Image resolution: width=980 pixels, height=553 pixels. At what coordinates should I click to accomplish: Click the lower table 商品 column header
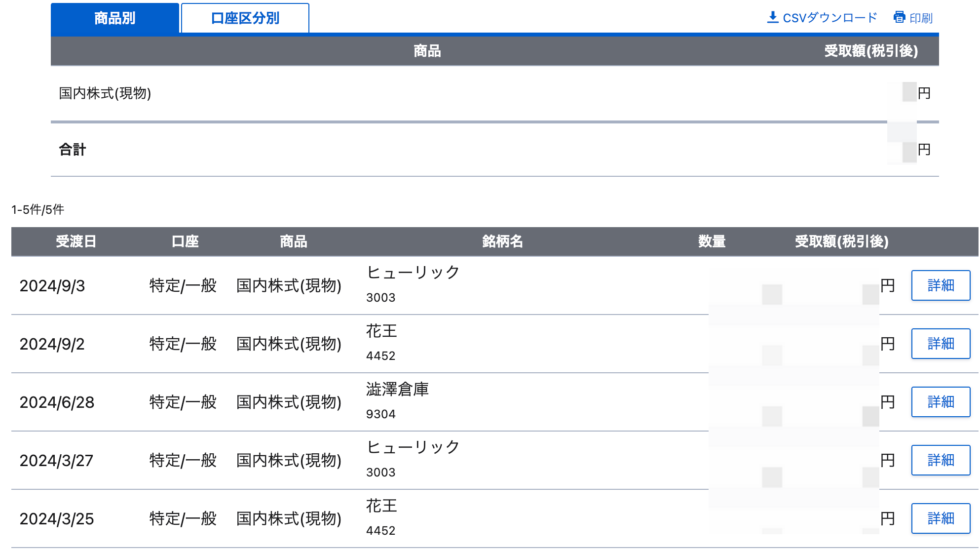tap(294, 241)
